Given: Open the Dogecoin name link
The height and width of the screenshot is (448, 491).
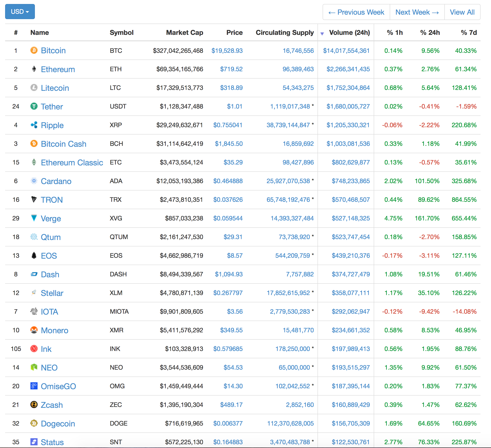Looking at the screenshot, I should tap(58, 424).
